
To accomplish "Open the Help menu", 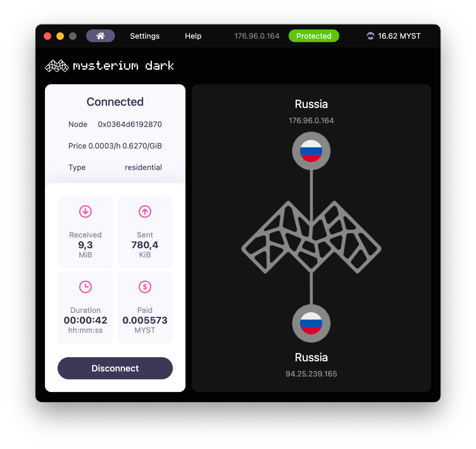I will click(193, 36).
